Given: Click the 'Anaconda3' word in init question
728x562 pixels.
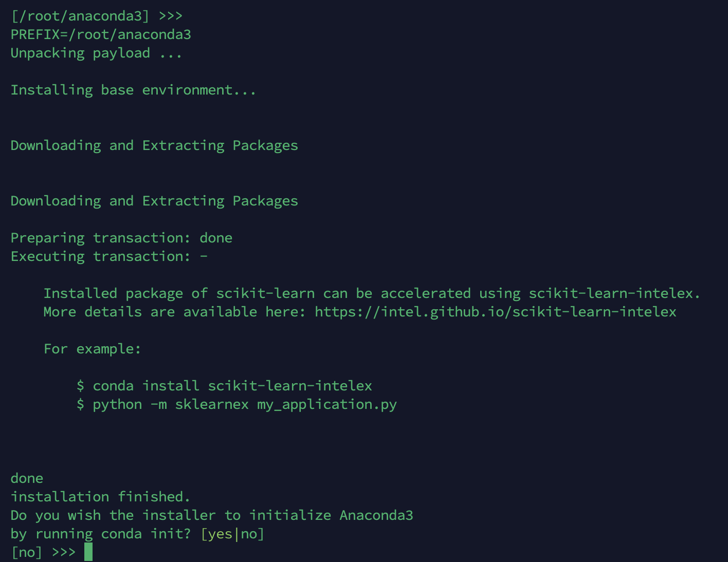Looking at the screenshot, I should 376,515.
